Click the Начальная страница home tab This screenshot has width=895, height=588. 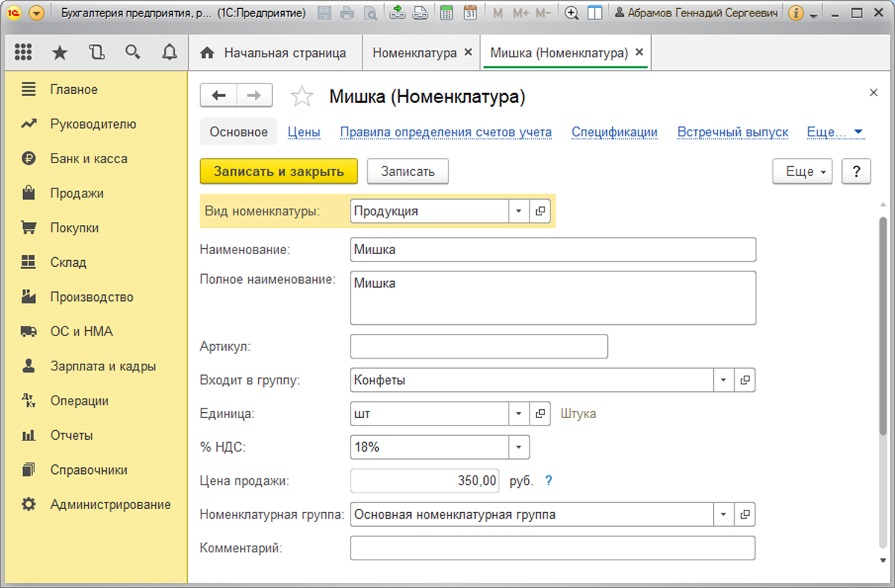click(x=289, y=52)
